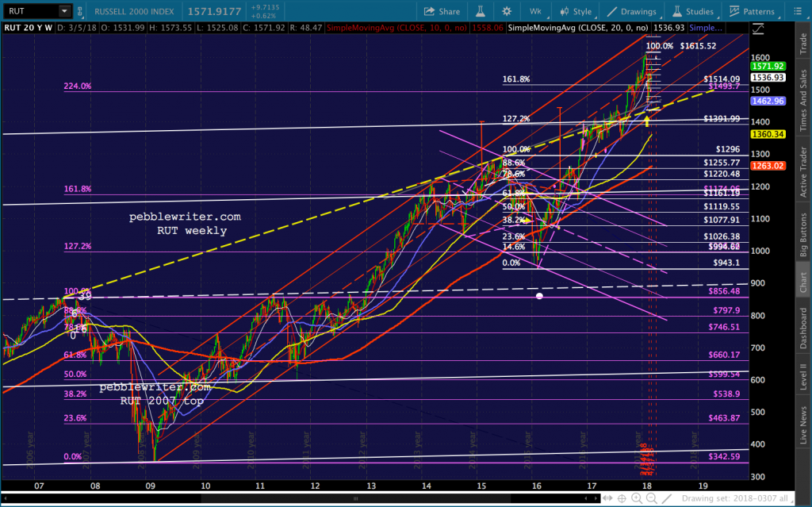Click the white 1536.93 price bubble
Viewport: 812px width, 507px height.
click(768, 77)
